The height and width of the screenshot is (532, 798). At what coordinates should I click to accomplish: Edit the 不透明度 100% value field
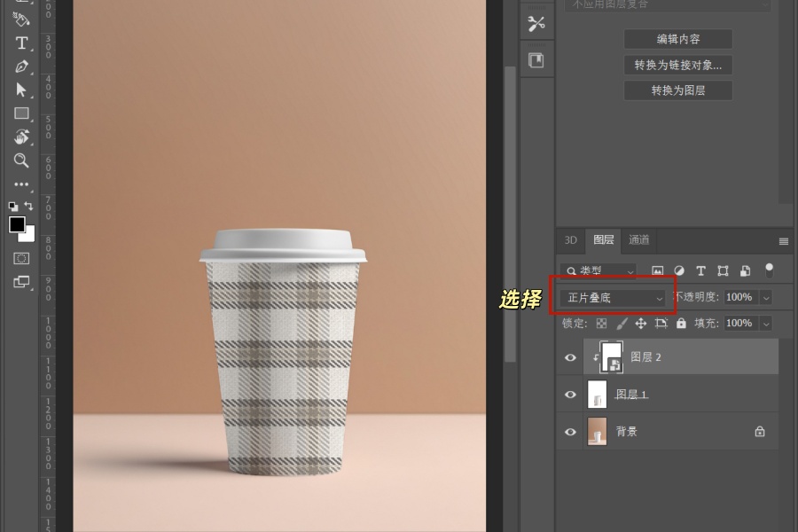(741, 297)
